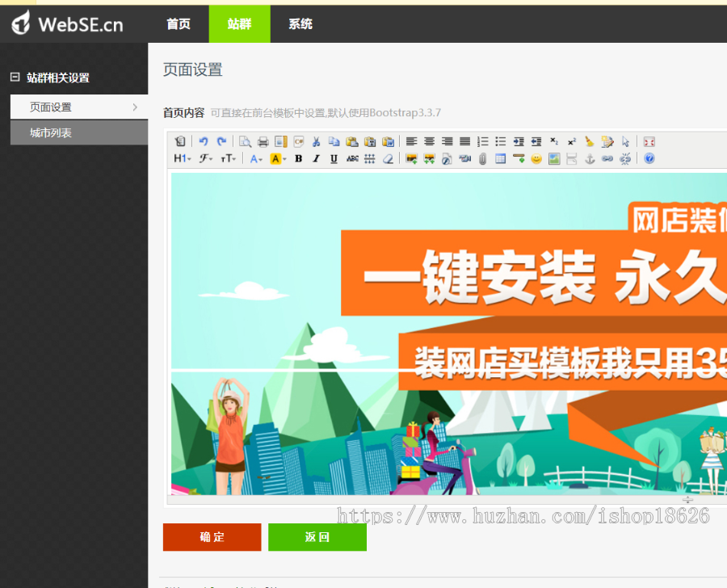Click the green 返回 button
The width and height of the screenshot is (727, 588).
click(317, 537)
